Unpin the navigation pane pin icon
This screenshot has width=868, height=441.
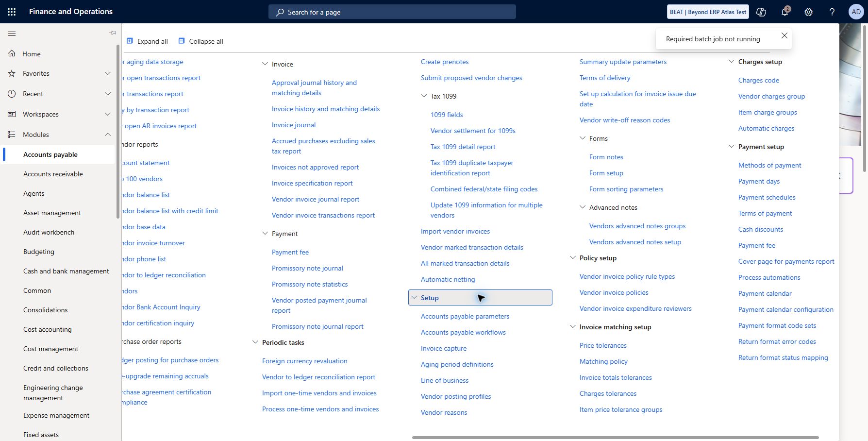tap(113, 33)
